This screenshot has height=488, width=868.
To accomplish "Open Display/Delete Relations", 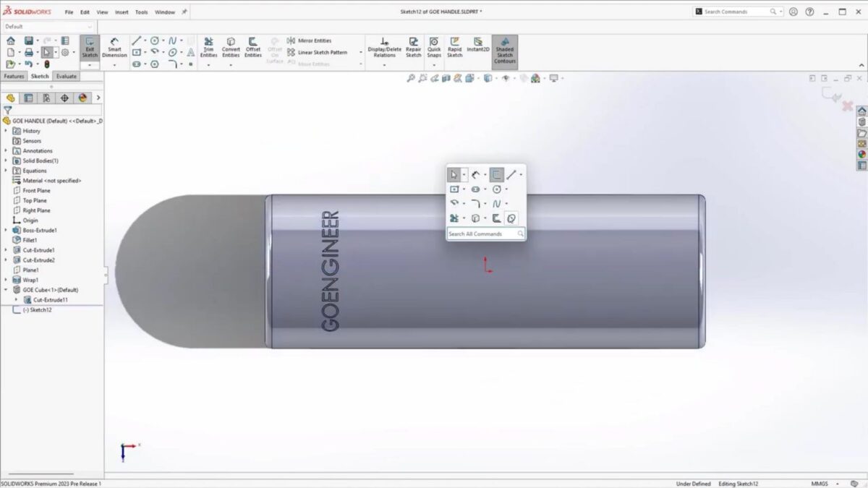I will (x=384, y=48).
